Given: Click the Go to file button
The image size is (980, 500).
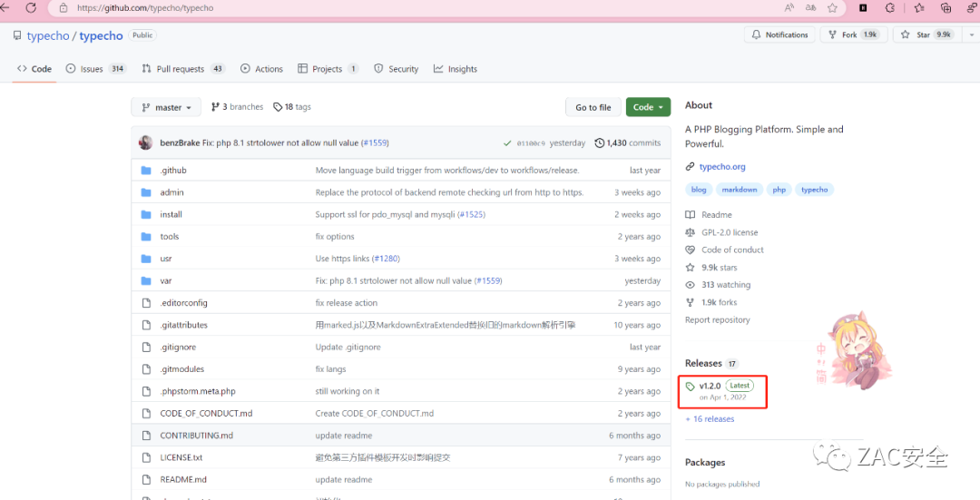Looking at the screenshot, I should [593, 107].
